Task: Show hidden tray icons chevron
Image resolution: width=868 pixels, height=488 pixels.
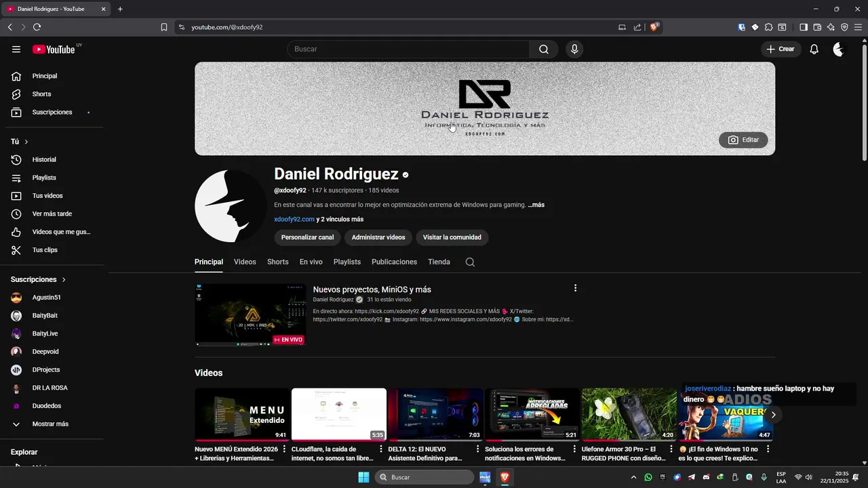Action: 634,477
